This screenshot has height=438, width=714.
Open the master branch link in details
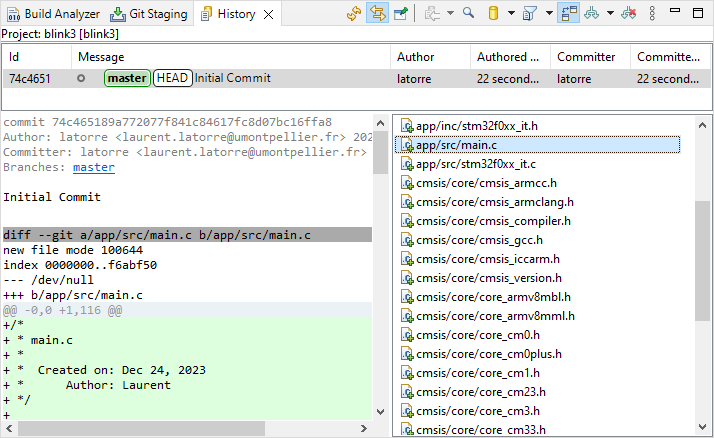pyautogui.click(x=94, y=167)
